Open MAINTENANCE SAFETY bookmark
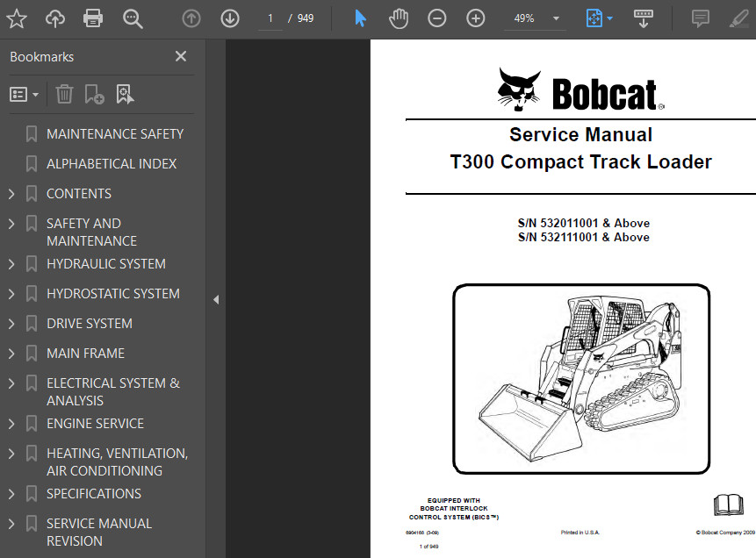 (x=115, y=134)
